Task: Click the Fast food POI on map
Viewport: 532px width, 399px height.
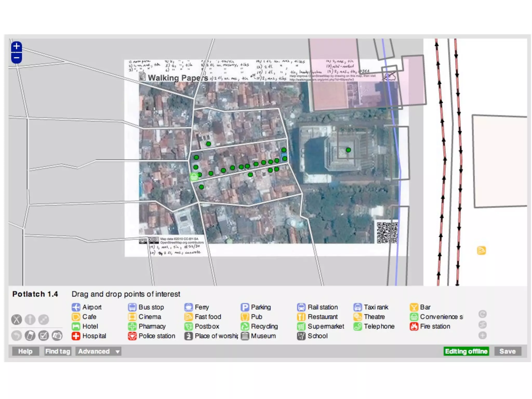Action: click(481, 250)
